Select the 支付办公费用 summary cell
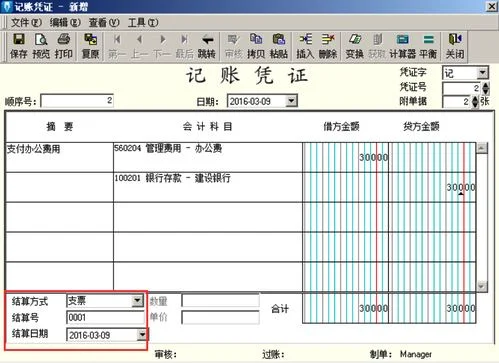 pyautogui.click(x=59, y=157)
